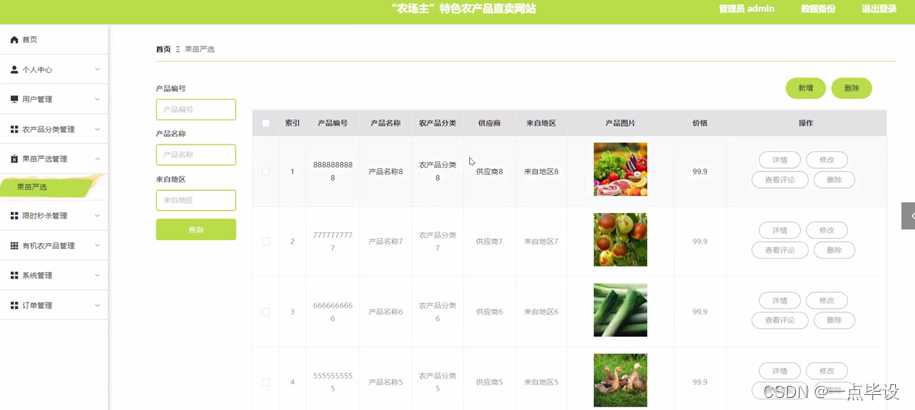Click the home icon beside 首页 in sidebar
Screen dimensions: 915x410
click(15, 40)
